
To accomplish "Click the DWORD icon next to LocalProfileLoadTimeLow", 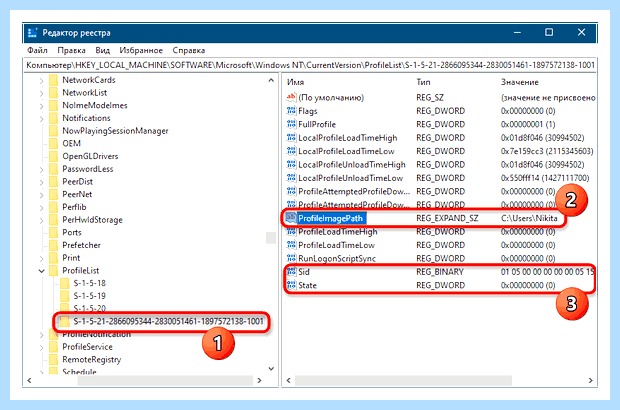I will [291, 151].
